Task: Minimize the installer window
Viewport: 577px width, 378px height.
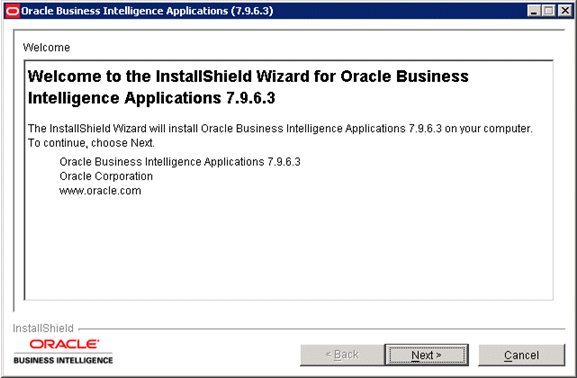Action: point(534,11)
